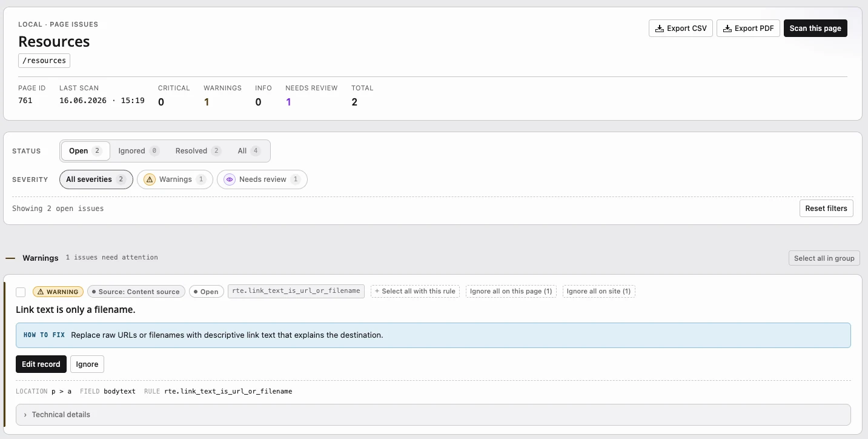Click the page ID value 761
This screenshot has height=439, width=868.
(x=25, y=101)
